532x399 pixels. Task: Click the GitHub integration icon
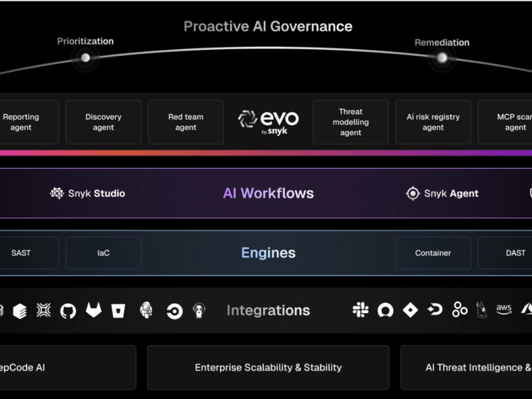tap(68, 311)
